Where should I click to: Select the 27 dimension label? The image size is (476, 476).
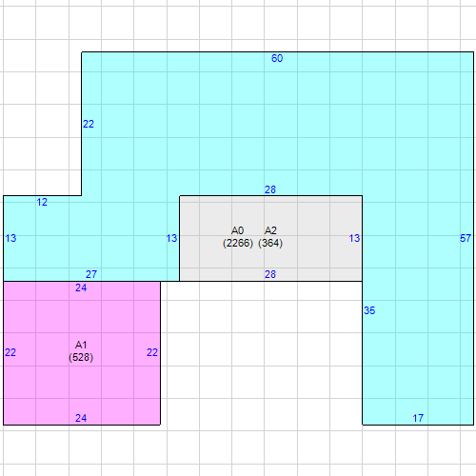pos(91,274)
